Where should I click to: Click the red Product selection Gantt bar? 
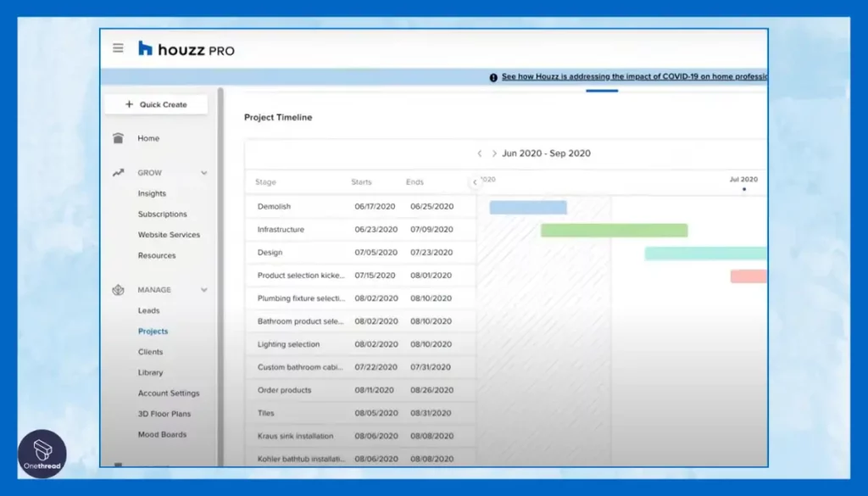coord(748,276)
